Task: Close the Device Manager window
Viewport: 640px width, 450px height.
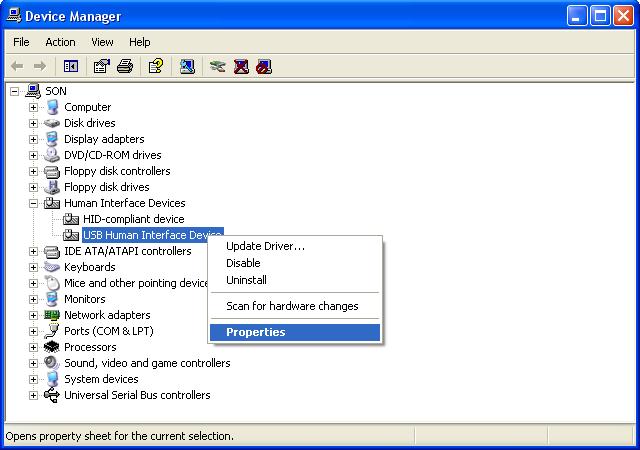Action: point(624,16)
